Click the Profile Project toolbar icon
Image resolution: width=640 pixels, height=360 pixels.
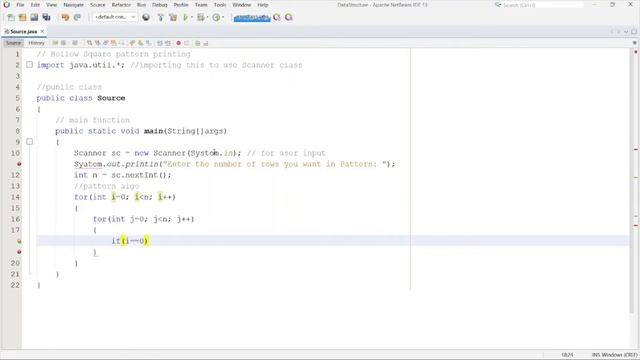click(216, 17)
